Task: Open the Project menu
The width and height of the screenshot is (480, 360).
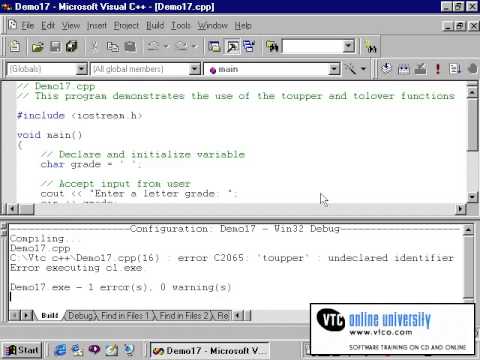Action: click(126, 26)
